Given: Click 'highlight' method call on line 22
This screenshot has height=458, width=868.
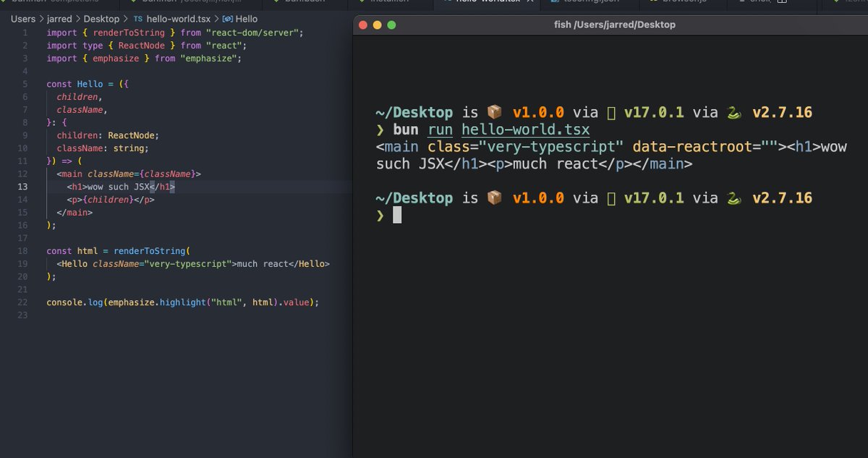Looking at the screenshot, I should [183, 302].
